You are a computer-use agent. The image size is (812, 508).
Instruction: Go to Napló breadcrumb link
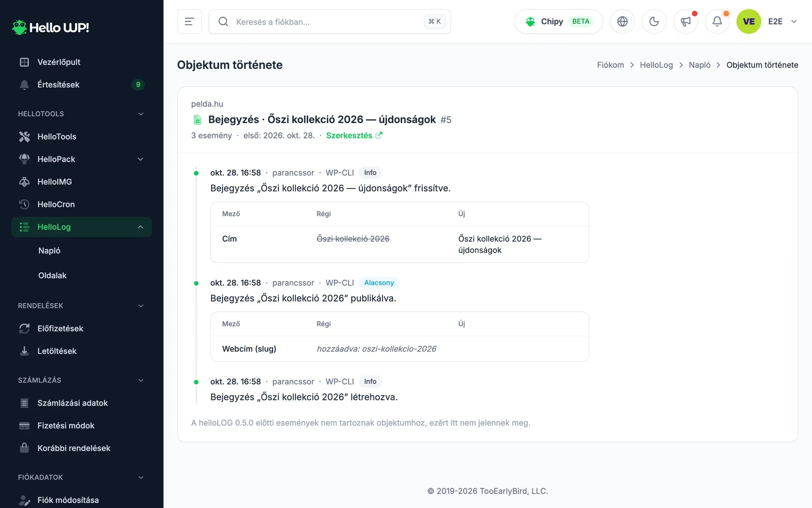[x=700, y=65]
